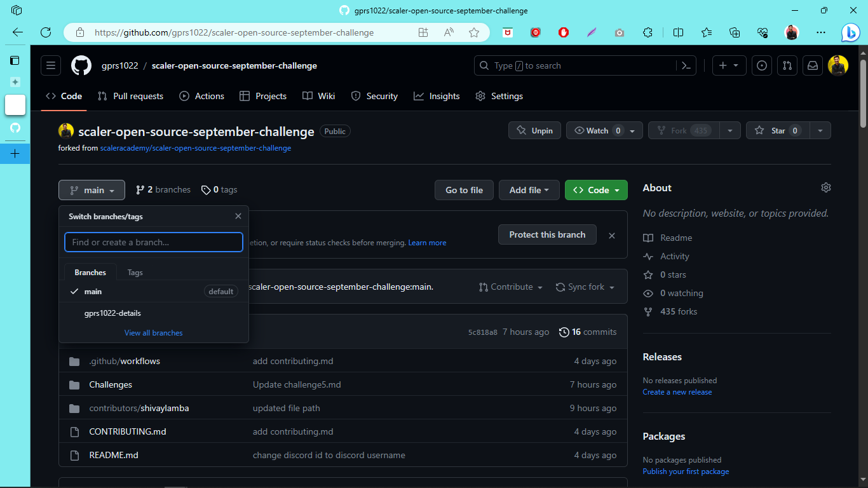Select the main branch in the branch list
Image resolution: width=868 pixels, height=488 pixels.
tap(93, 291)
